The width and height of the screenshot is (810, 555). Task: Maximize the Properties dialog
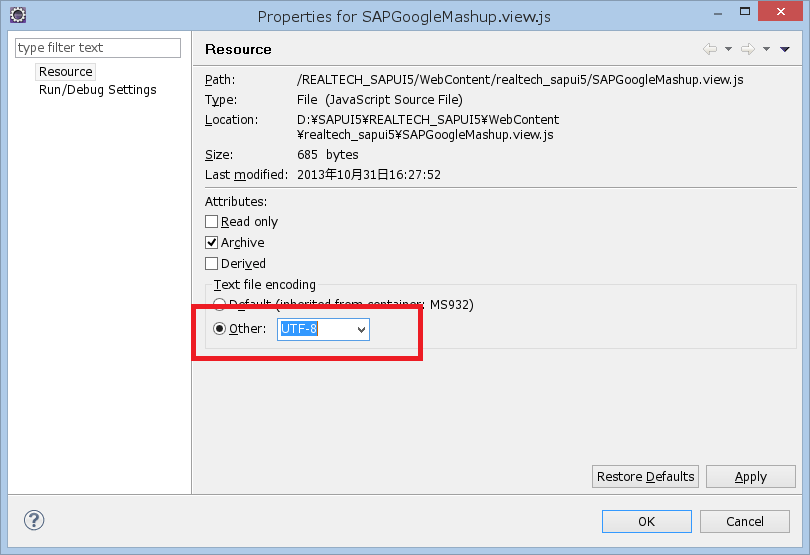745,11
